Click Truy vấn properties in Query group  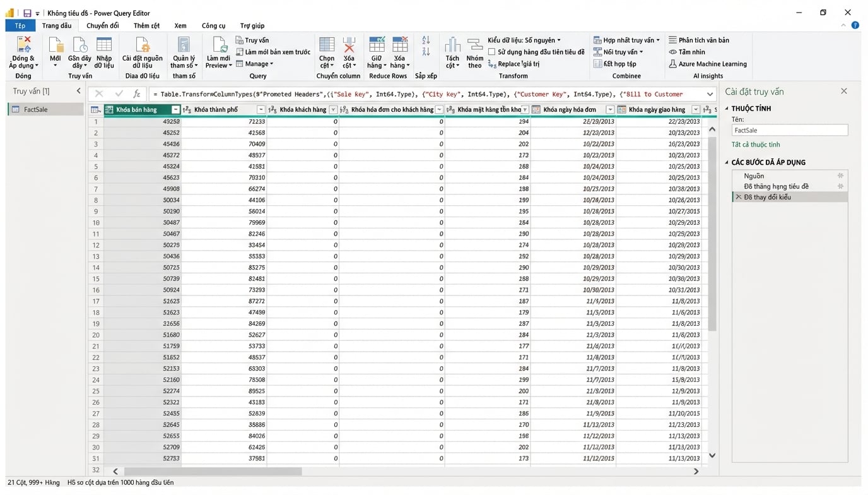252,40
